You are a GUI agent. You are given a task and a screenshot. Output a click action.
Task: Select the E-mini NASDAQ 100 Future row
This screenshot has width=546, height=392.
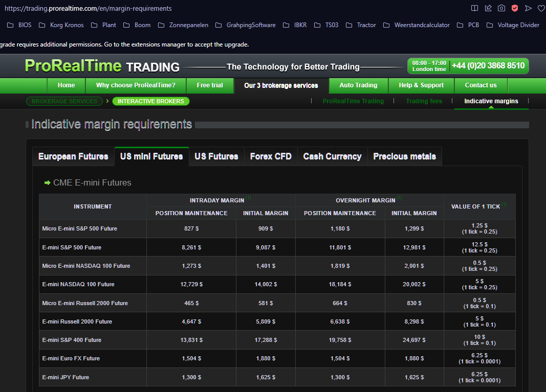[277, 284]
